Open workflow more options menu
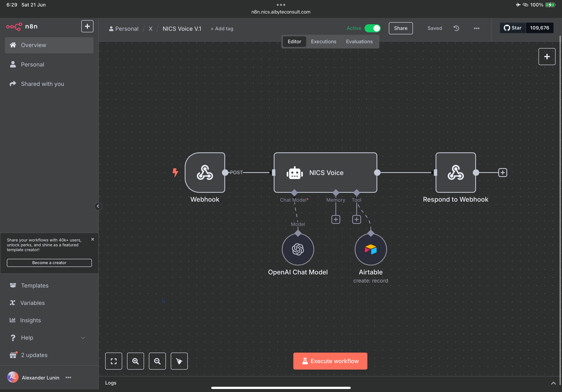Viewport: 562px width, 392px height. point(476,28)
